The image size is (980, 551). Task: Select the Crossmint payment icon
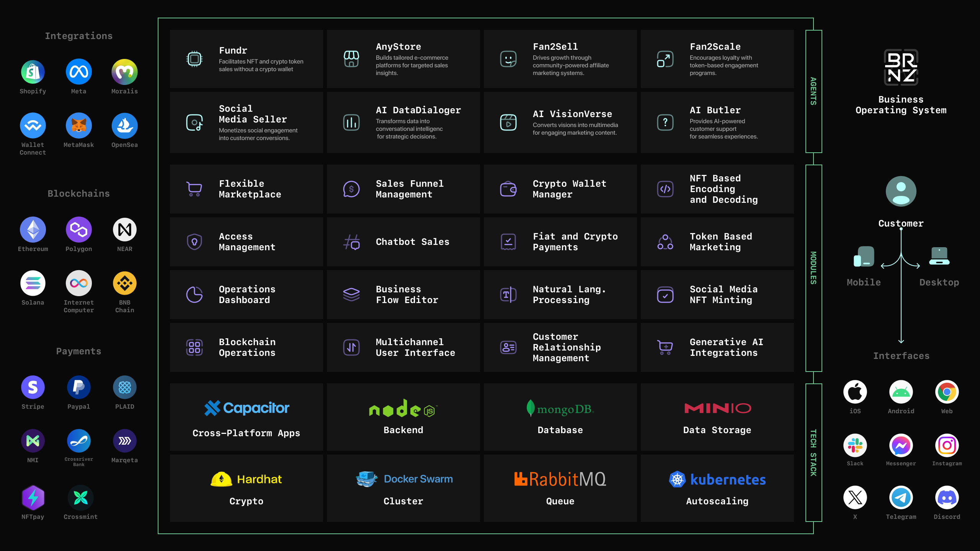point(80,497)
